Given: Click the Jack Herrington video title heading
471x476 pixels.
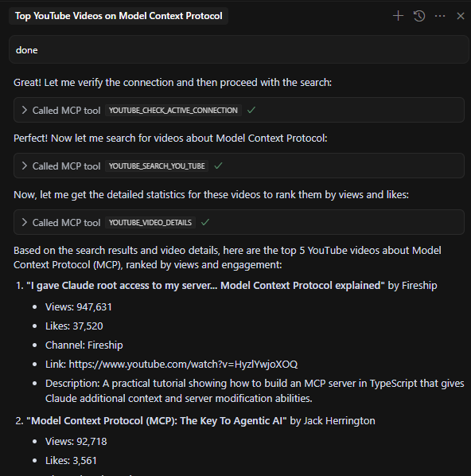Looking at the screenshot, I should (x=156, y=421).
